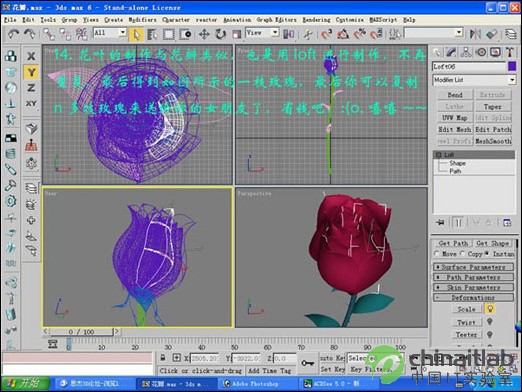
Task: Click the Select Object arrow tool
Action: 136,34
